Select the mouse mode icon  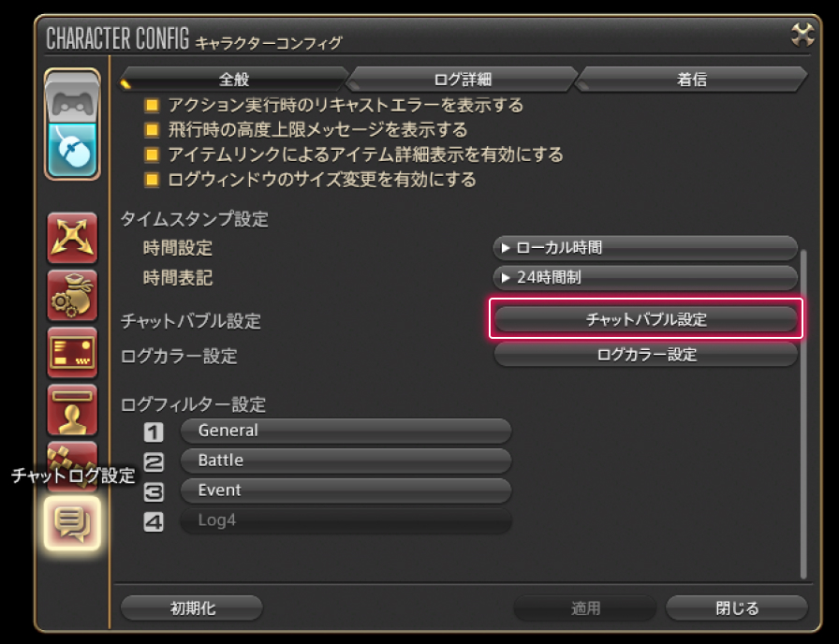(x=72, y=151)
